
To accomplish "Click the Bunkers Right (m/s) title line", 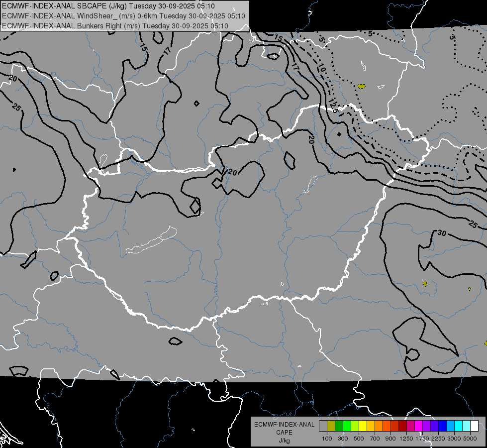I will (115, 26).
